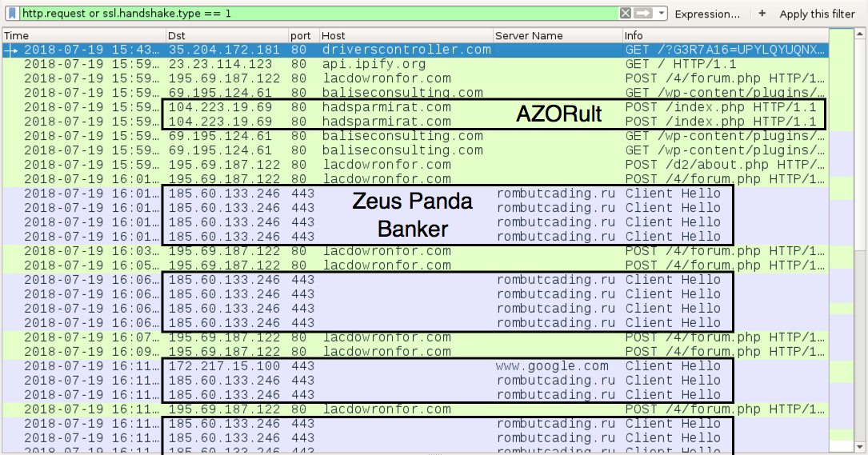This screenshot has height=455, width=868.
Task: Select destination IP 172.217.15.100
Action: [224, 366]
